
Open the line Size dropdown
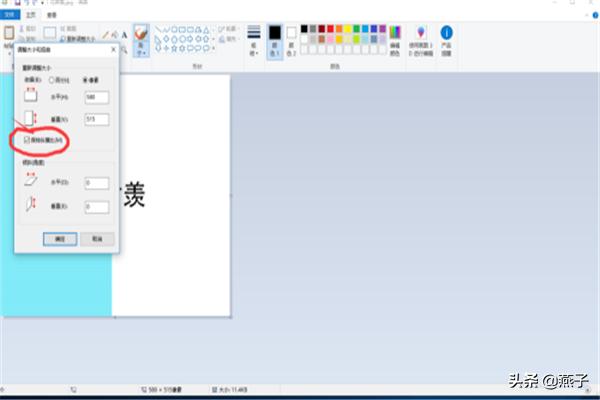coord(253,41)
